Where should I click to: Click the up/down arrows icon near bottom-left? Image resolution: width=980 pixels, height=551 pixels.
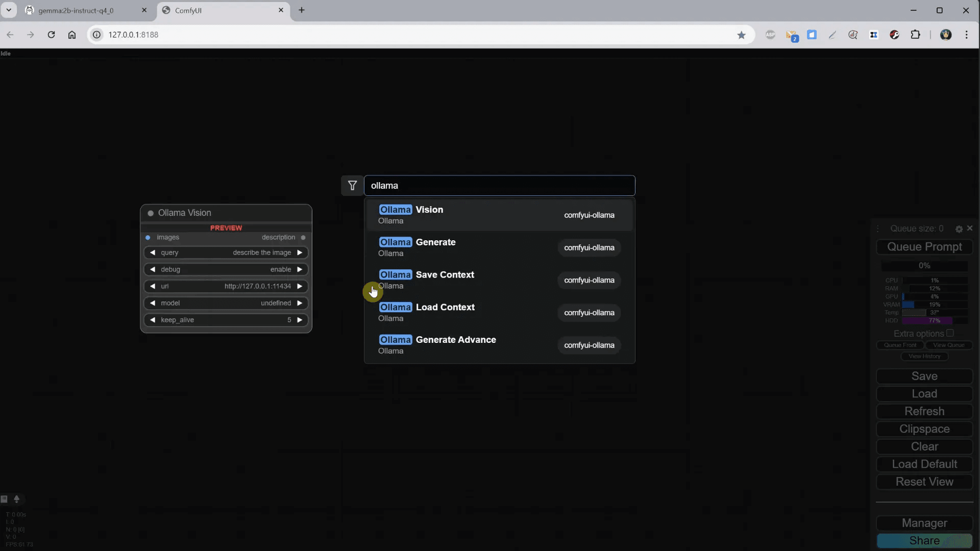pos(16,499)
